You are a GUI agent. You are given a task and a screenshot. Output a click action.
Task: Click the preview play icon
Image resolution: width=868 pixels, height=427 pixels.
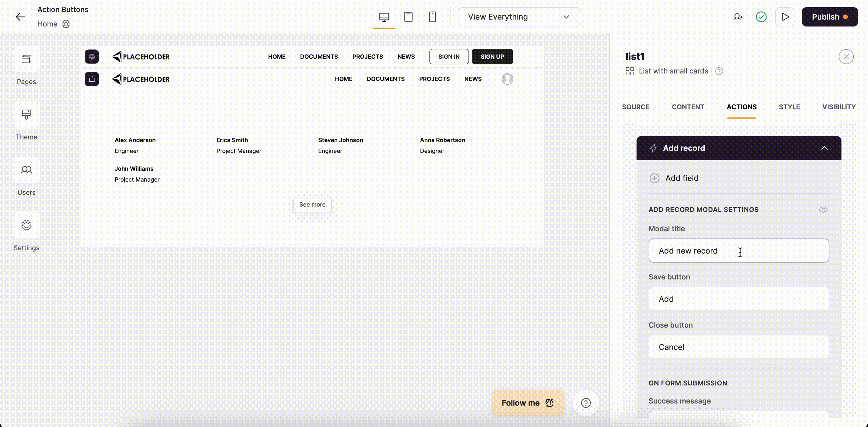785,17
